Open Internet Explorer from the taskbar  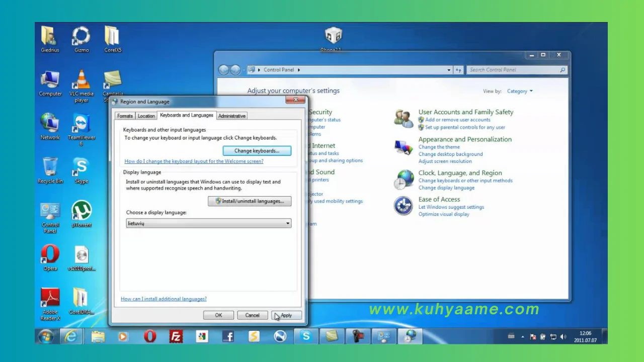coord(71,336)
